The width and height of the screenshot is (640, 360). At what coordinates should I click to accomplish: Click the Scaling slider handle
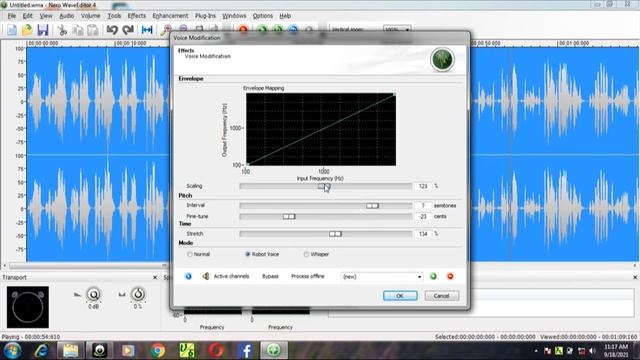[324, 186]
